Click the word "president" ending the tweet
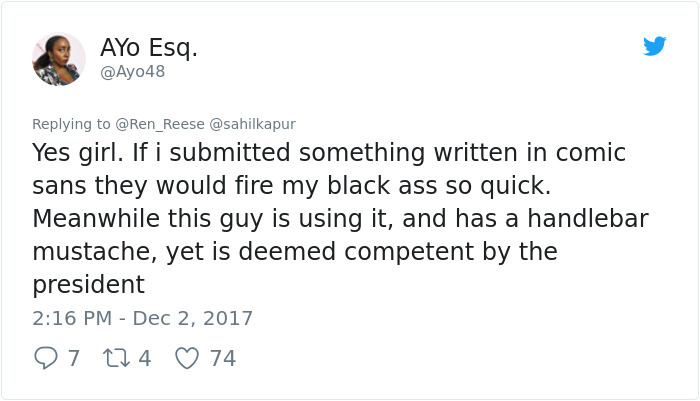The width and height of the screenshot is (700, 401). [89, 284]
